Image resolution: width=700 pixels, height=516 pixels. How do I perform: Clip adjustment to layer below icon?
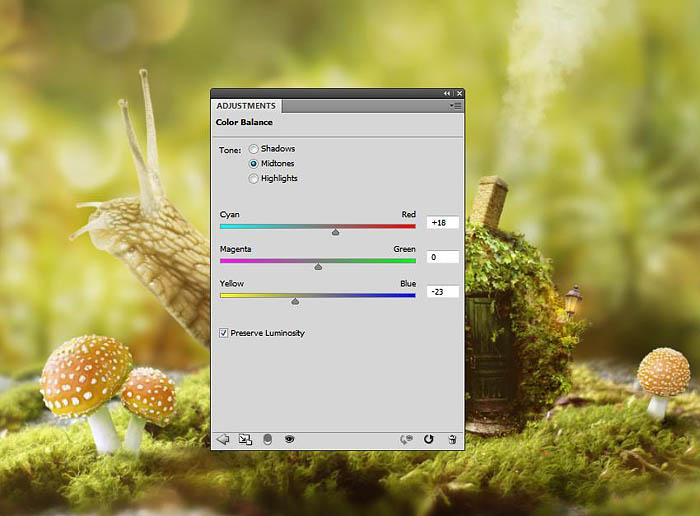267,438
